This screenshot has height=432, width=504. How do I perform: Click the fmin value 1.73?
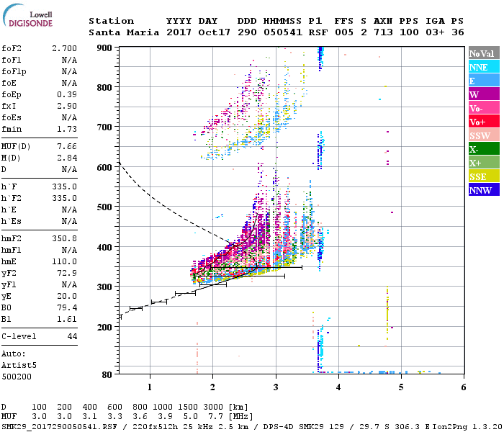coord(67,129)
